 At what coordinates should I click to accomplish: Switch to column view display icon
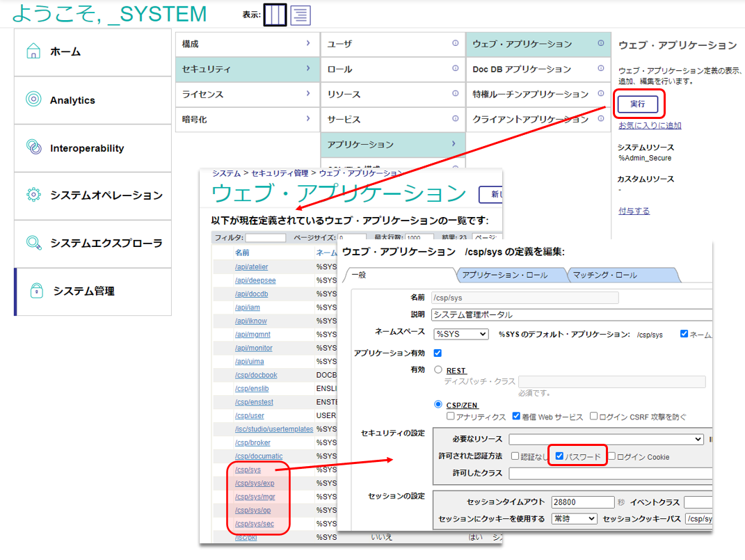click(274, 15)
